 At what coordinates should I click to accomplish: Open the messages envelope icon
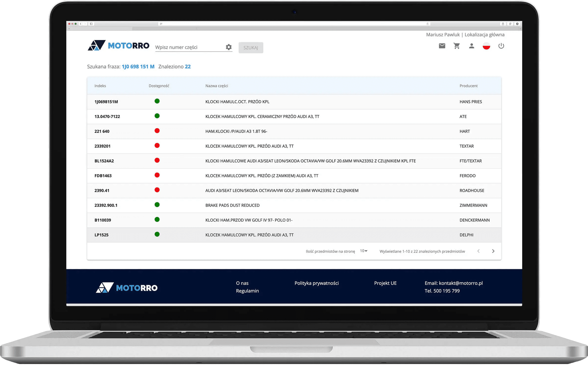[442, 46]
